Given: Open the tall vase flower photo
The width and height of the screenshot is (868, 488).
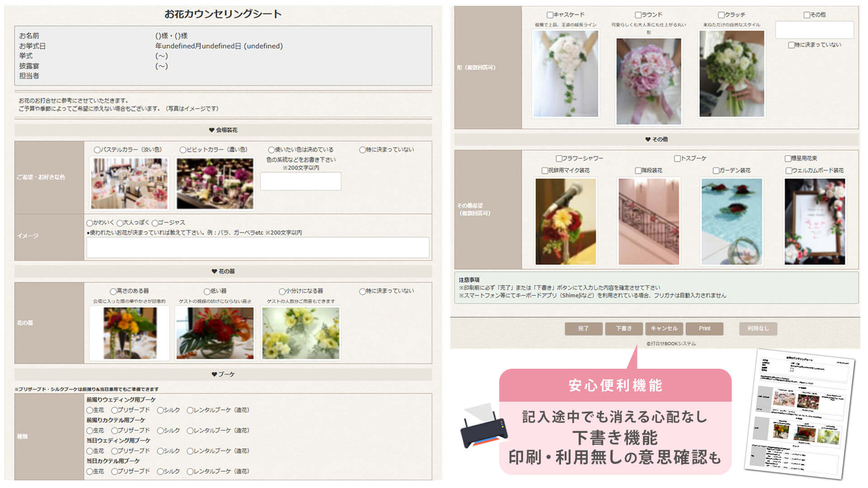Looking at the screenshot, I should click(129, 333).
